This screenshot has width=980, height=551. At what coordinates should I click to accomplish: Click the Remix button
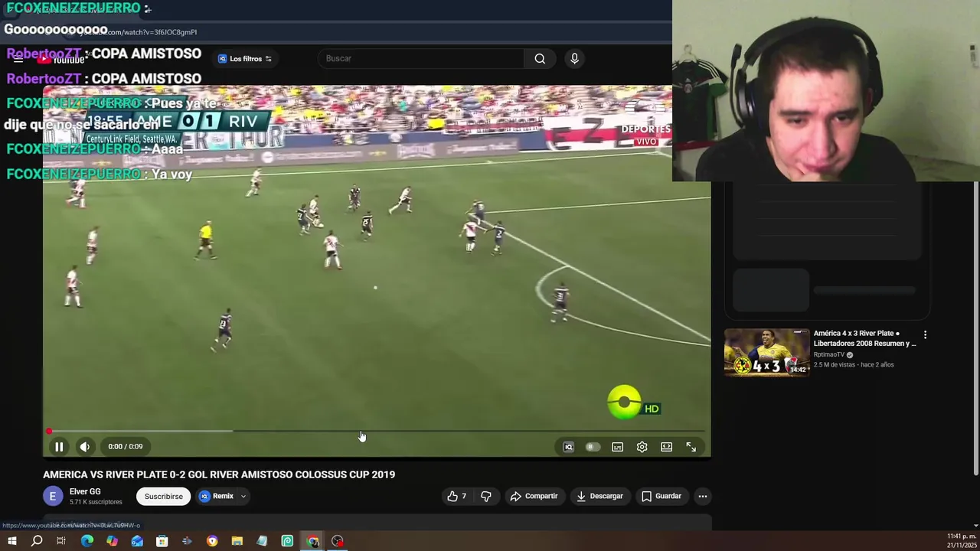[217, 497]
